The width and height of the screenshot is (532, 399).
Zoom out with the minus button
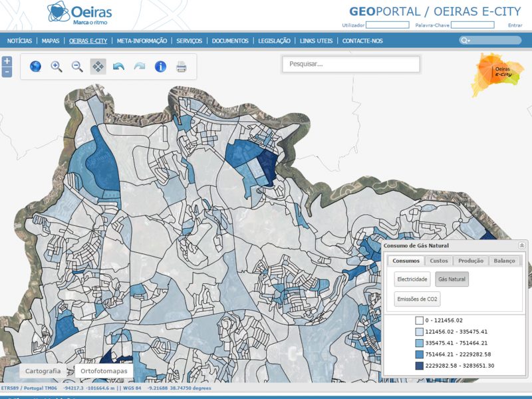point(7,72)
